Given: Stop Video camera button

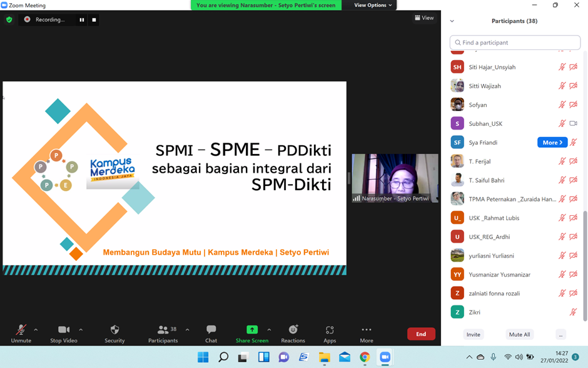Looking at the screenshot, I should tap(64, 334).
